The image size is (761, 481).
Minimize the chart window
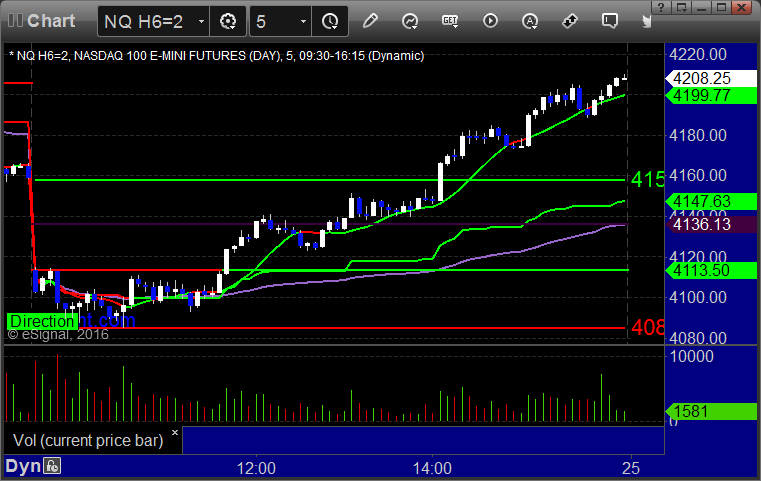701,7
